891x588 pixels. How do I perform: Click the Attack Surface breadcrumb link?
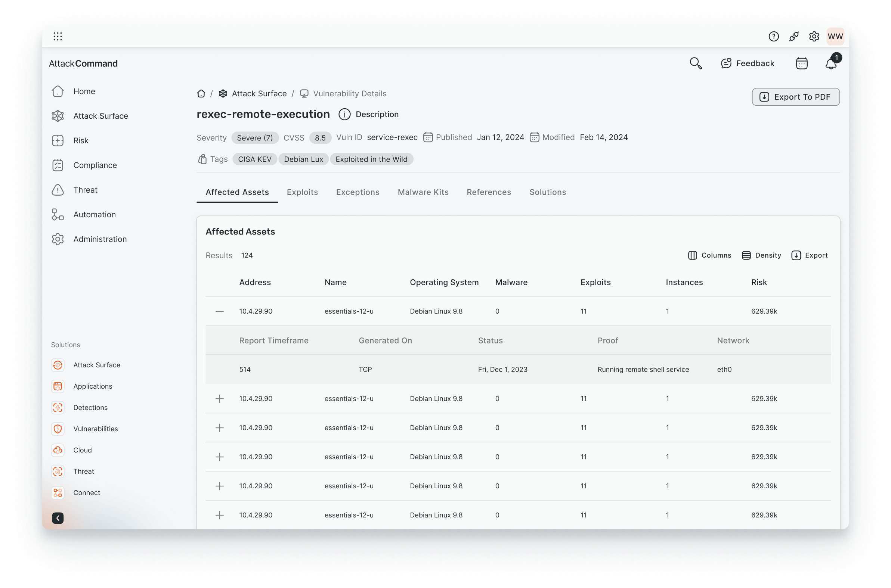[259, 94]
